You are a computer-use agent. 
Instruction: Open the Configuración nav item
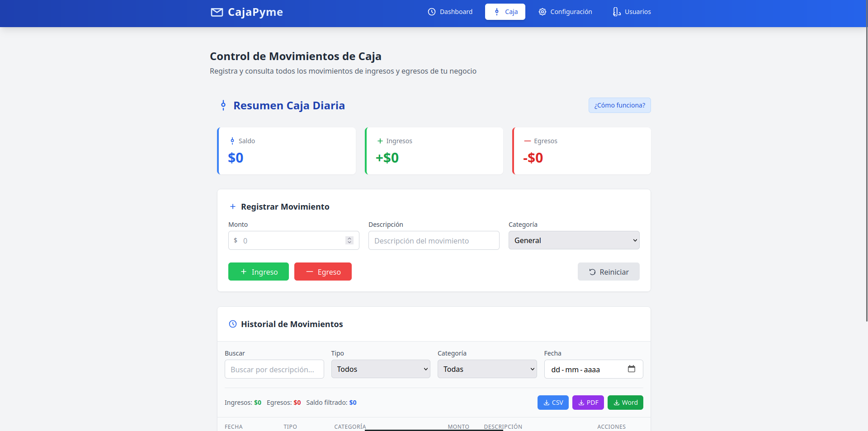click(x=565, y=12)
